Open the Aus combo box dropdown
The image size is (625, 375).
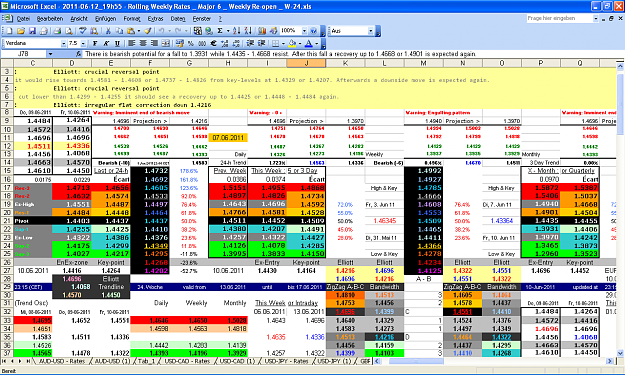tap(370, 31)
